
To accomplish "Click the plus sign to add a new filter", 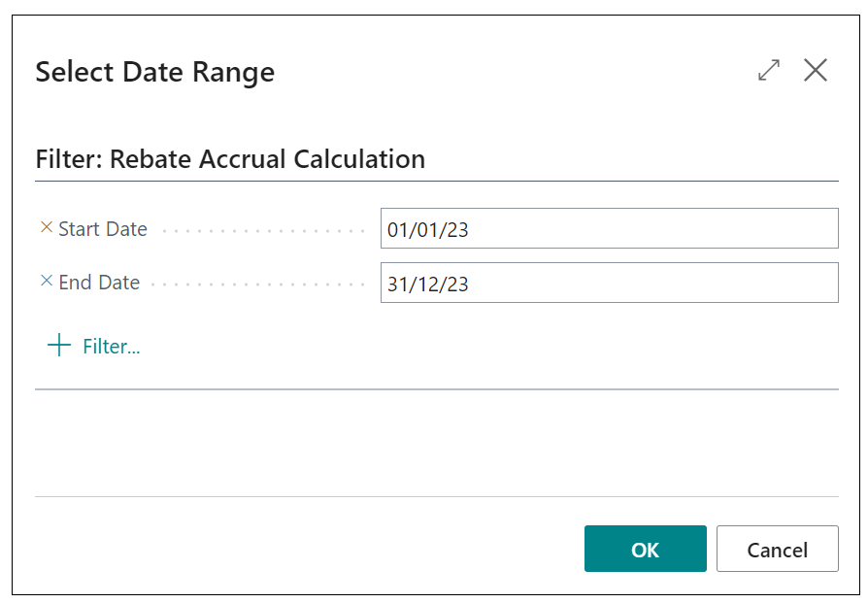I will (x=57, y=346).
